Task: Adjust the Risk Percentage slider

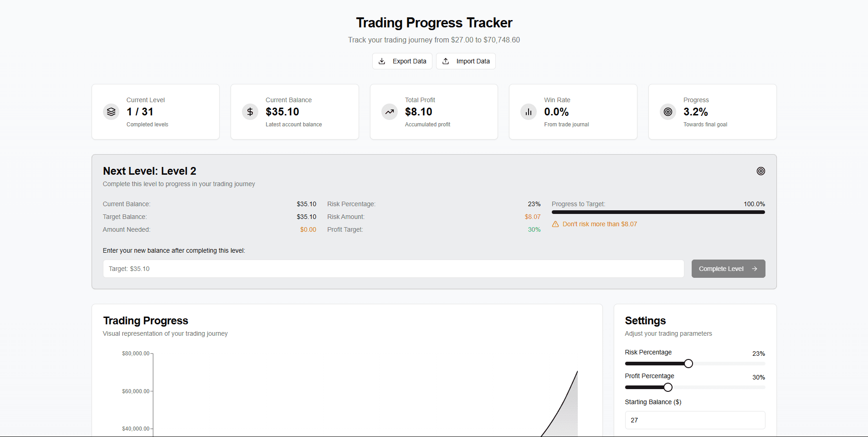Action: coord(688,363)
